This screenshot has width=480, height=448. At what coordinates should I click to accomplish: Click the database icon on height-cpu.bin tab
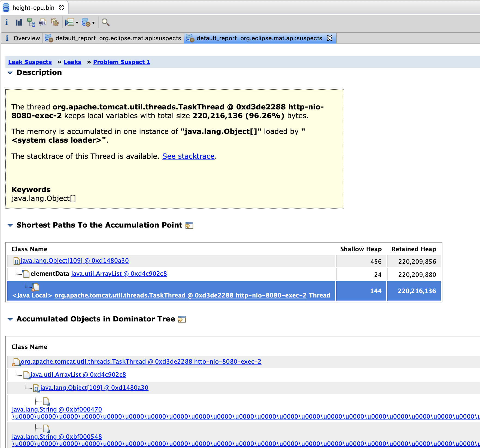pos(6,8)
